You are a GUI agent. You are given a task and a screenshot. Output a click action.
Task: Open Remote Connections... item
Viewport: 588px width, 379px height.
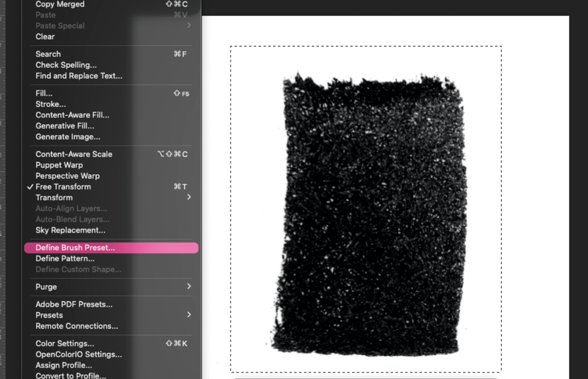(111, 326)
